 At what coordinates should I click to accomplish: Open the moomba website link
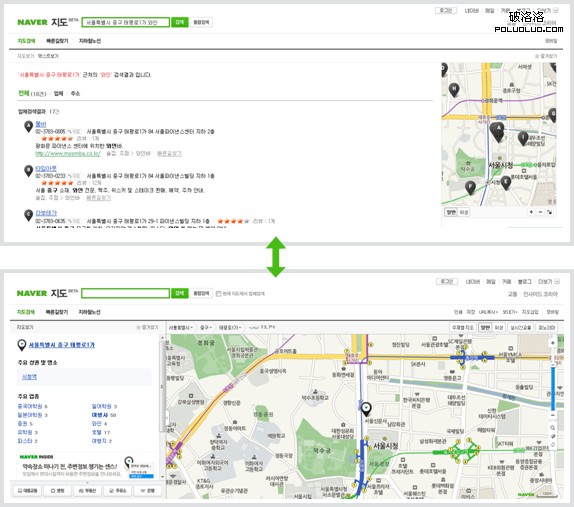click(x=68, y=154)
